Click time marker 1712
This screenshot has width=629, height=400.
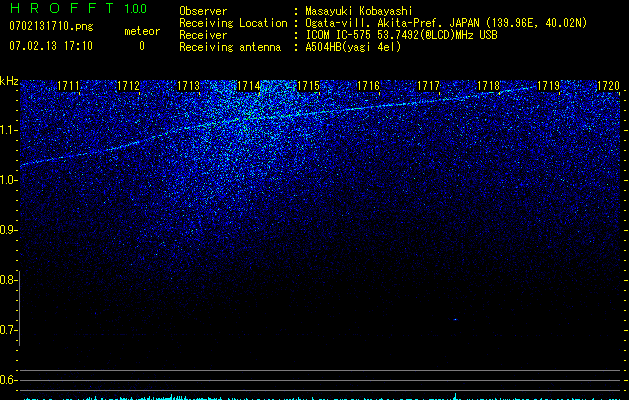click(x=128, y=86)
